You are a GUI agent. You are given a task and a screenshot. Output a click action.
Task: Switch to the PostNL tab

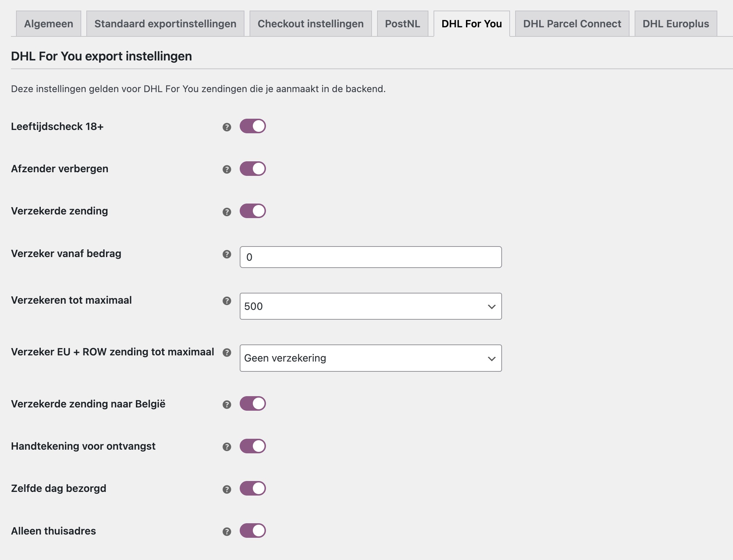(403, 23)
